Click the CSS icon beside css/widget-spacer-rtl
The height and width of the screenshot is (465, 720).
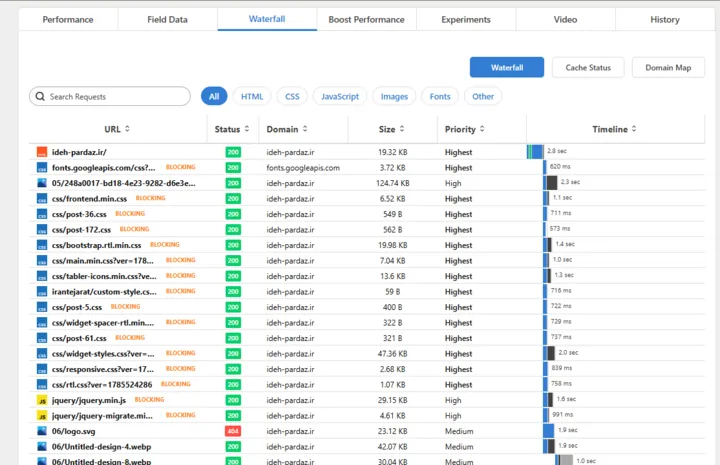pyautogui.click(x=42, y=323)
